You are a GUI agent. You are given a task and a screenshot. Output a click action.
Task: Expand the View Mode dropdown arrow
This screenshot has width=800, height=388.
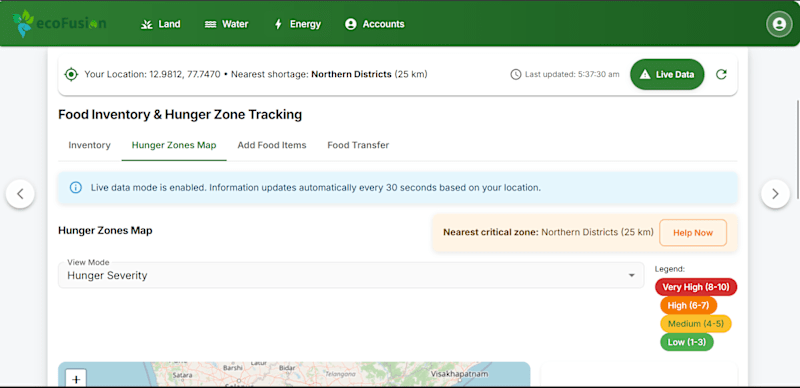(x=632, y=276)
